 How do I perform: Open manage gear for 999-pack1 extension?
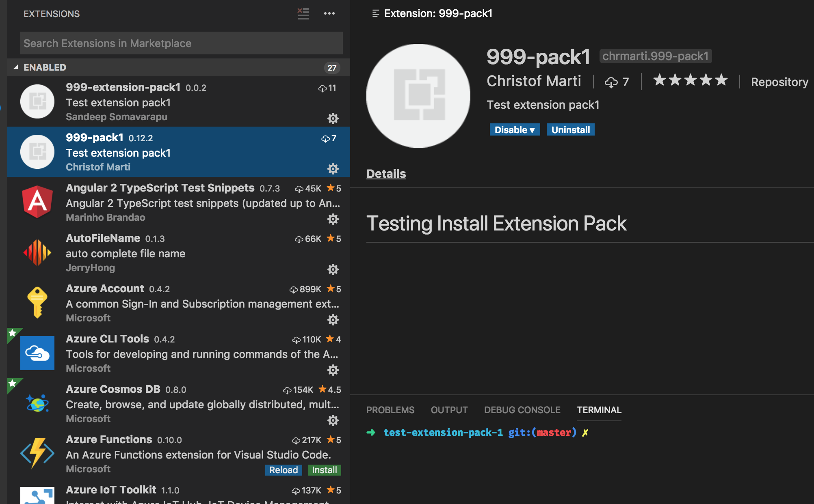pos(333,169)
